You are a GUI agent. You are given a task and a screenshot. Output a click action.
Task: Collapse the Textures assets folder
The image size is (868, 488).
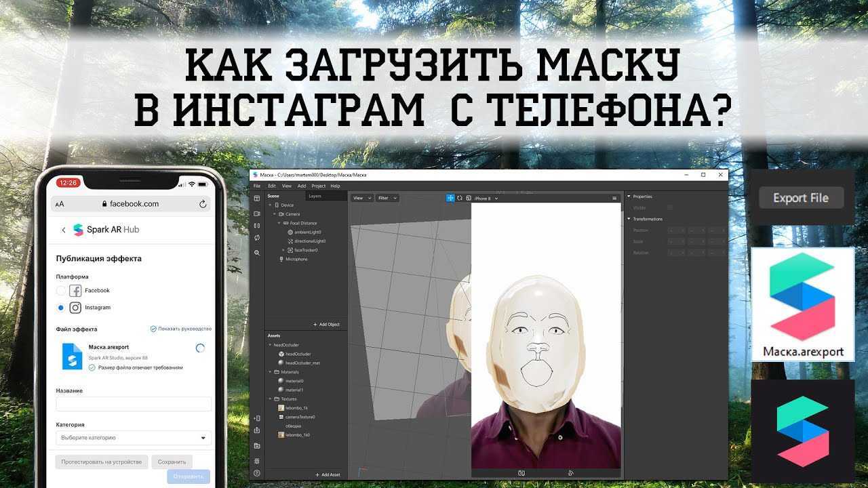270,399
